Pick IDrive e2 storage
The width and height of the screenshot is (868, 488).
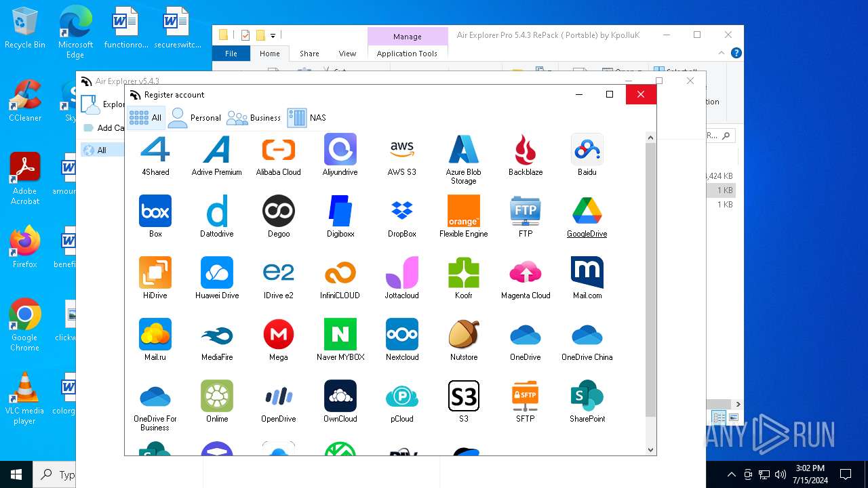click(x=279, y=279)
